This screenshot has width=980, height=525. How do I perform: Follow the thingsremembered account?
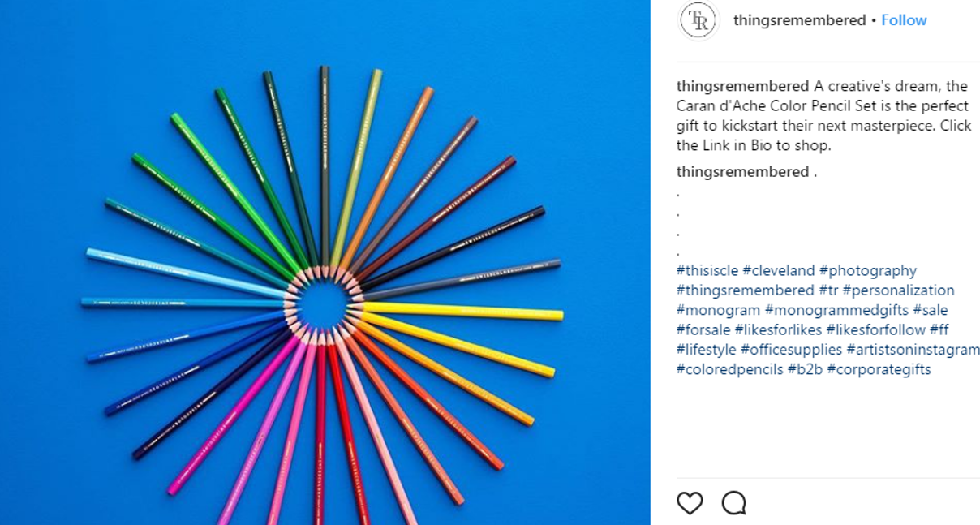[904, 20]
